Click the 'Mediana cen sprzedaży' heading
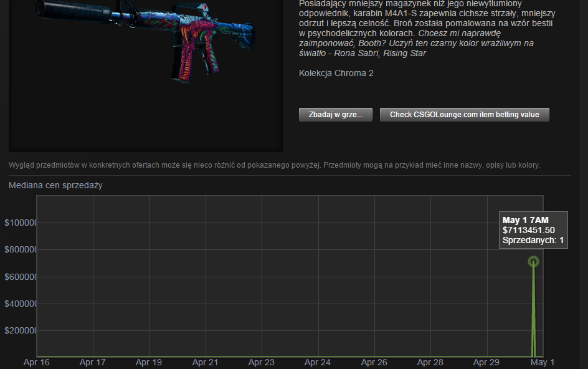The height and width of the screenshot is (369, 588). pyautogui.click(x=55, y=186)
